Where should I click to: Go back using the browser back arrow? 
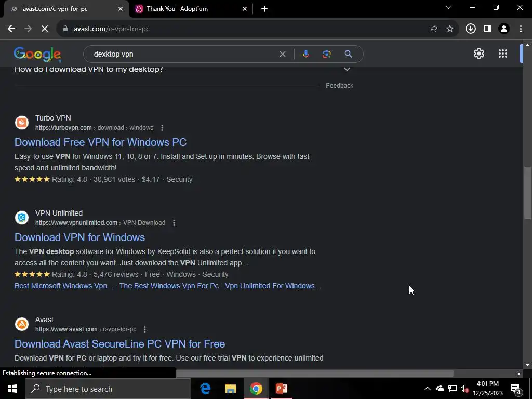pos(11,29)
